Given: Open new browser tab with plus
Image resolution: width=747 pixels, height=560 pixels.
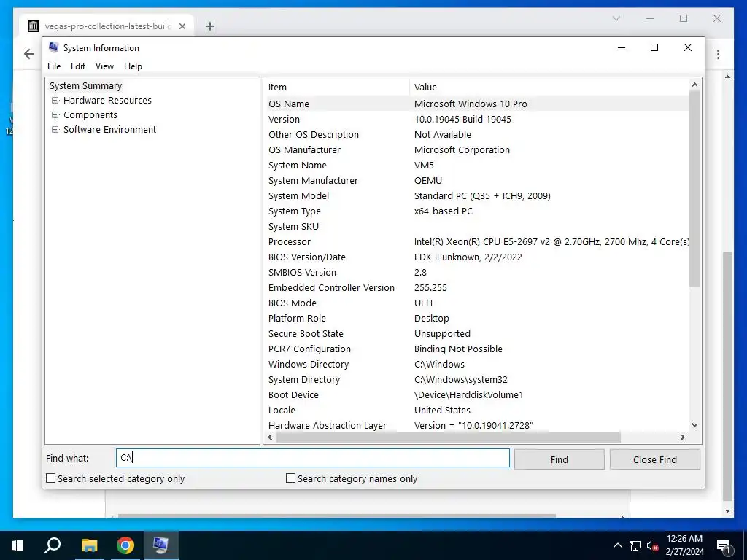Looking at the screenshot, I should tap(210, 26).
